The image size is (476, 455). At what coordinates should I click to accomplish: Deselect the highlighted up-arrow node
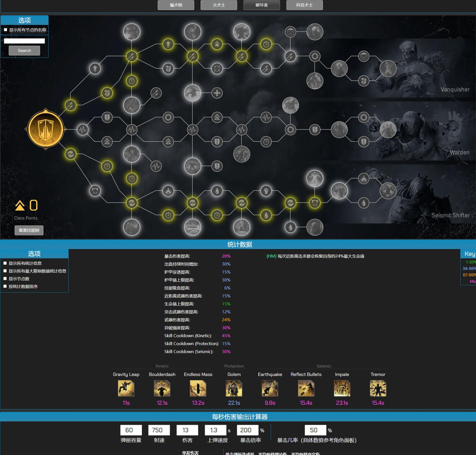pos(168,44)
